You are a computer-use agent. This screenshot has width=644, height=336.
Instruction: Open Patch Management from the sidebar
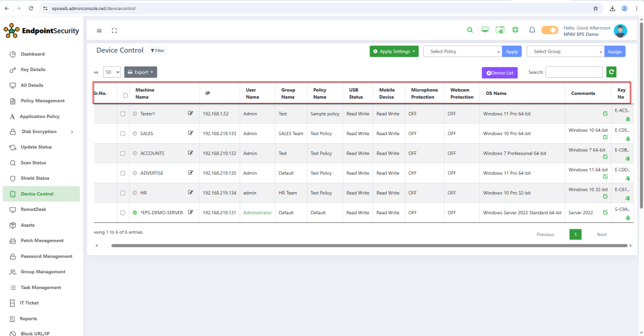tap(42, 241)
